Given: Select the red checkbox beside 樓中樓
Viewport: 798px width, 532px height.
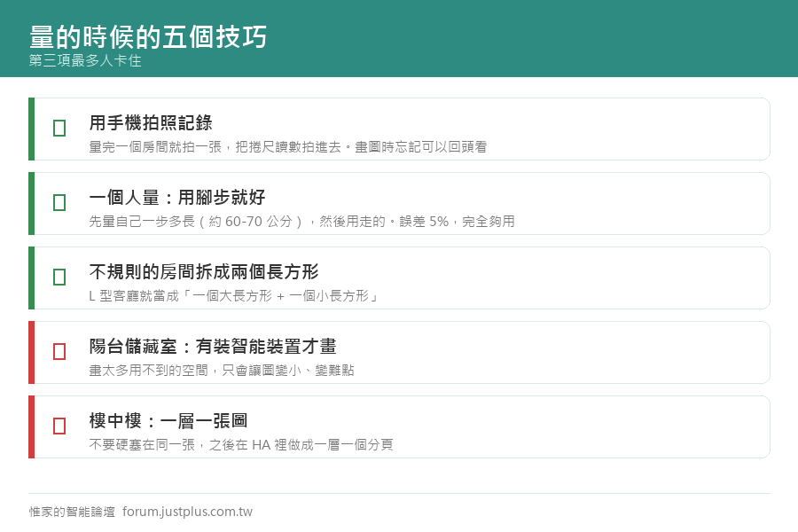Looking at the screenshot, I should point(59,426).
